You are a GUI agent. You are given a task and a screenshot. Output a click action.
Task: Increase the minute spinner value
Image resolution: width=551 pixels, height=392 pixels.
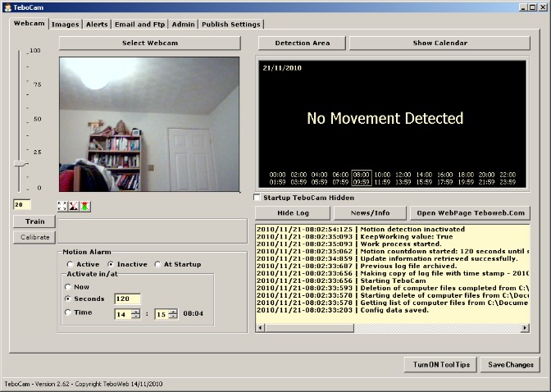click(x=173, y=312)
